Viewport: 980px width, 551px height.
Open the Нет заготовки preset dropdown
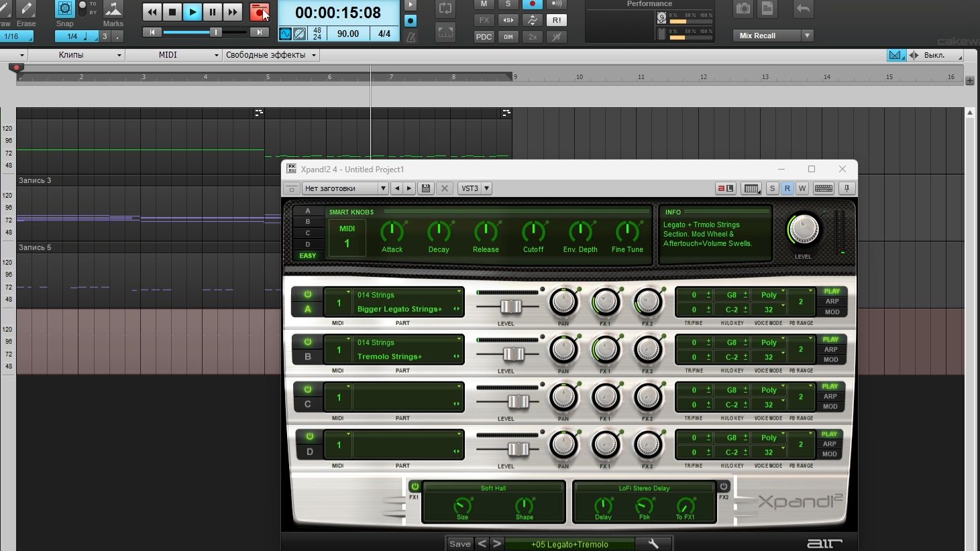(x=345, y=188)
